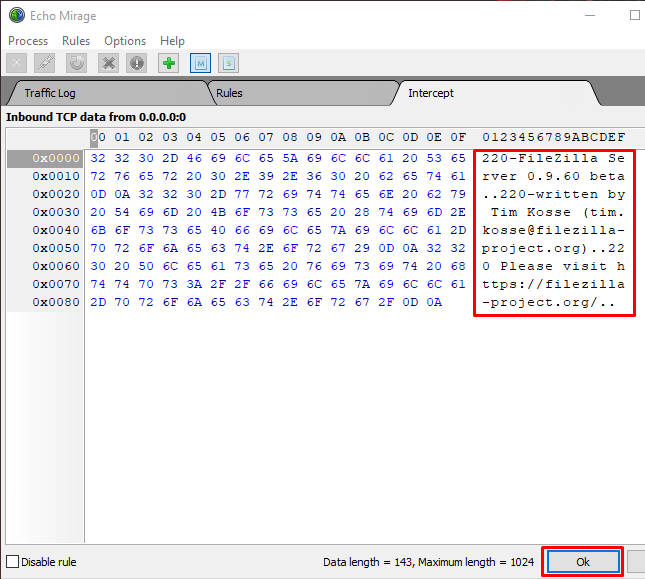
Task: Click the Echo Mirage globe title icon
Action: [x=17, y=16]
